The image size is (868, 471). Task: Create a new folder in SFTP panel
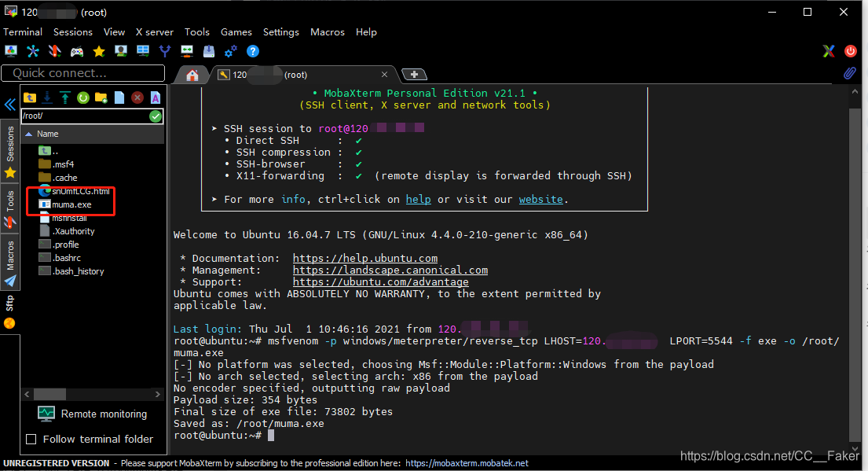(101, 98)
